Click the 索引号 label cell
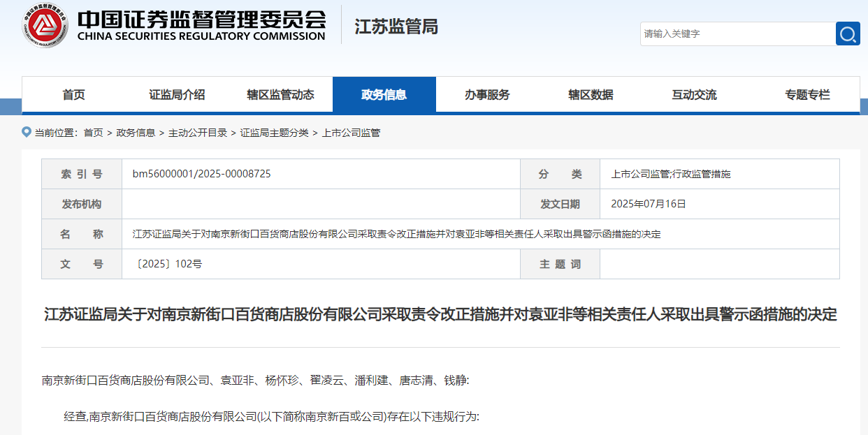The width and height of the screenshot is (868, 435). click(x=82, y=174)
